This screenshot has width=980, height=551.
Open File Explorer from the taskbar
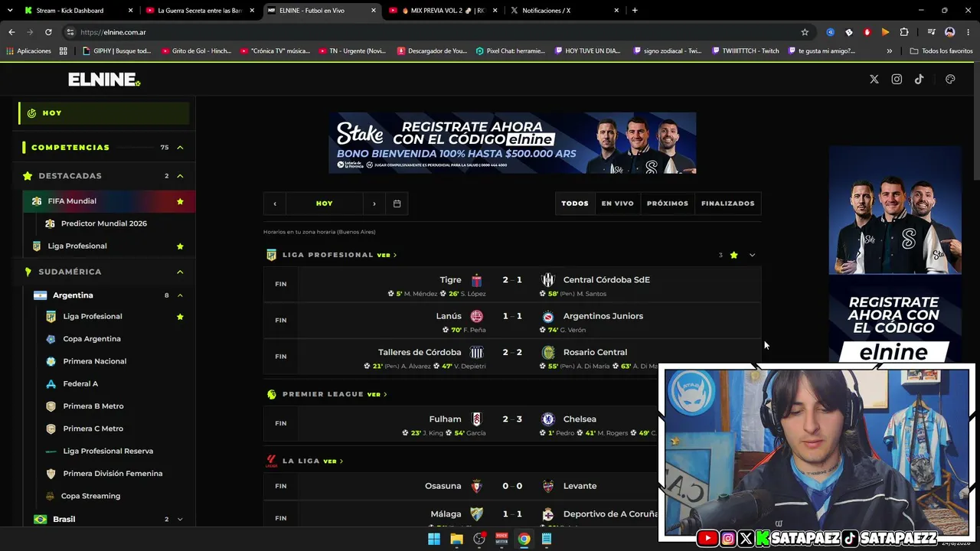point(456,539)
